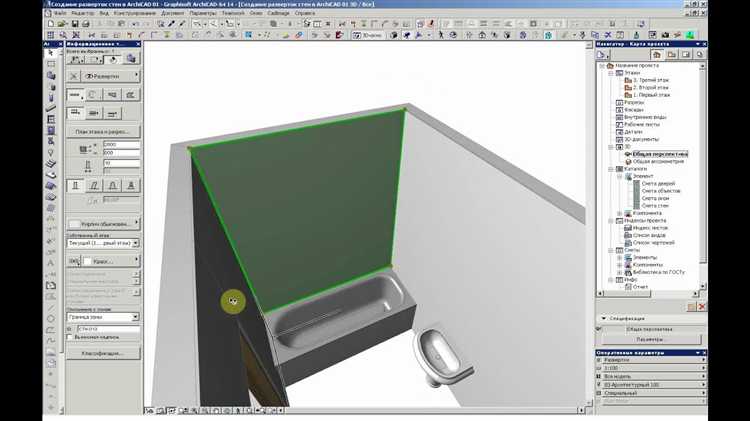Click the grid icon at start of second toolbar

click(x=50, y=35)
